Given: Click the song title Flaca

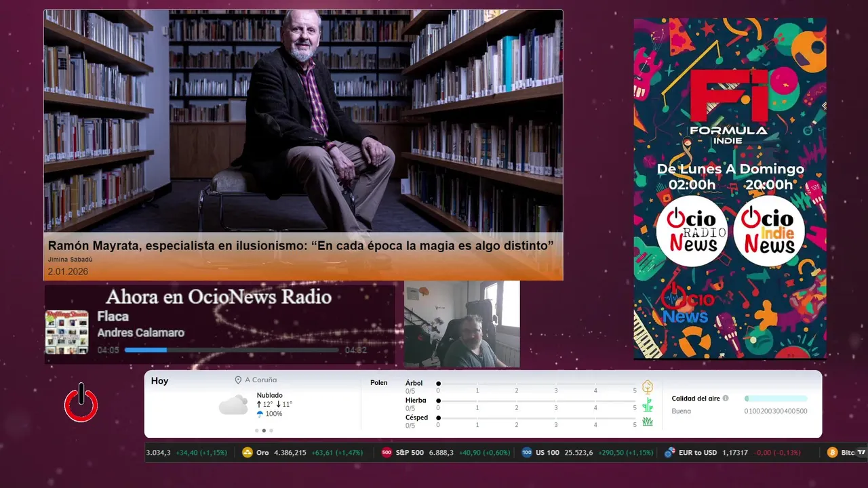Looking at the screenshot, I should point(113,317).
